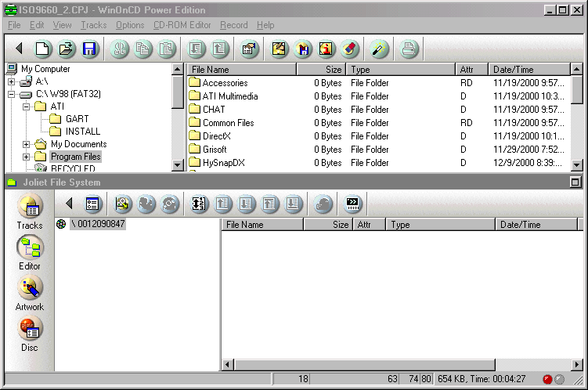Sort upper file list by Size header
The width and height of the screenshot is (588, 390).
tap(321, 70)
